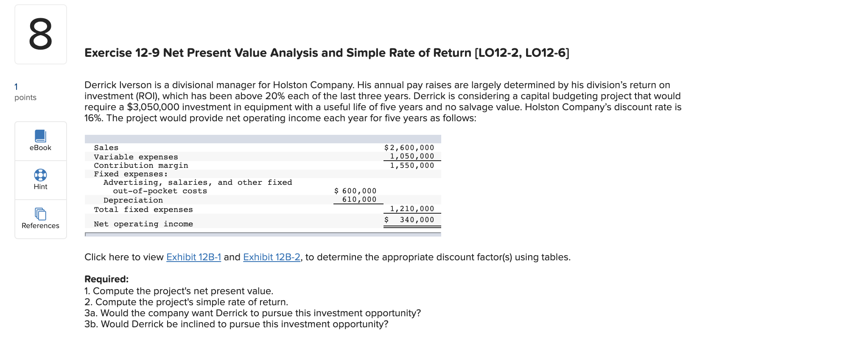Image resolution: width=868 pixels, height=340 pixels.
Task: Click requirement 3a about the company
Action: pyautogui.click(x=253, y=313)
